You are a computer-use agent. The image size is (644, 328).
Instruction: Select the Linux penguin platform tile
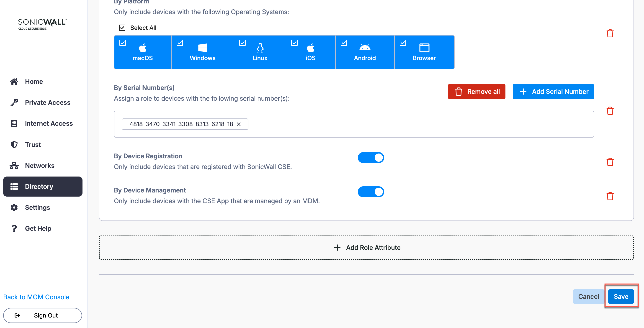point(260,52)
